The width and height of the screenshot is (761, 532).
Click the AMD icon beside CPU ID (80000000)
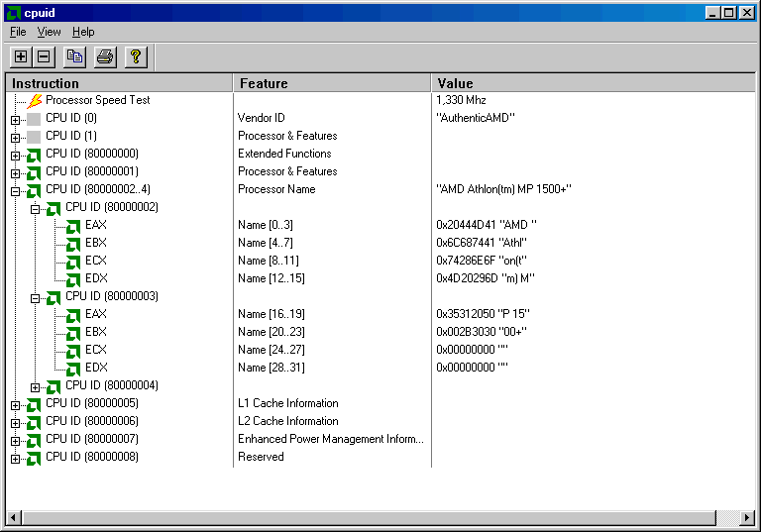click(x=34, y=156)
